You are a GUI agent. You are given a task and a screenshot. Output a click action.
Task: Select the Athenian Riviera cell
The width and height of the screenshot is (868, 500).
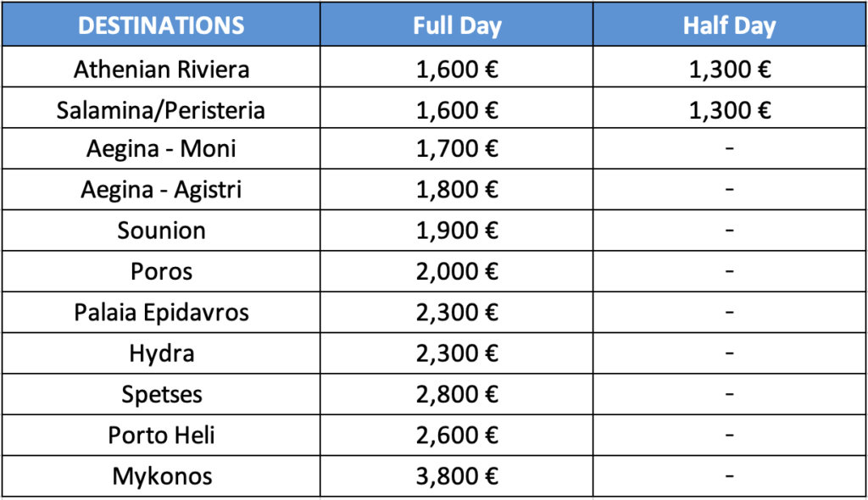(x=161, y=69)
